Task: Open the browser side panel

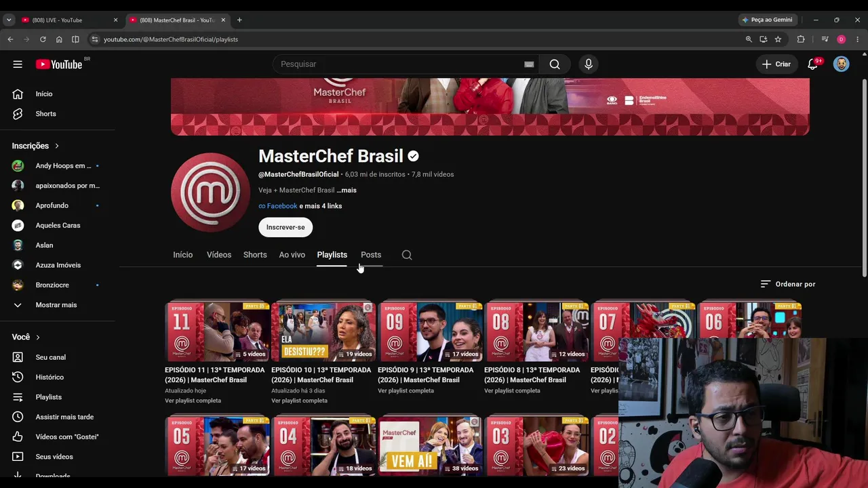Action: [x=75, y=39]
